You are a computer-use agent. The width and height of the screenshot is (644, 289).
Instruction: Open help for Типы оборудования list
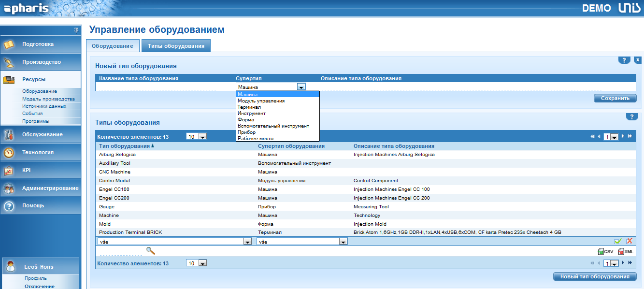632,116
